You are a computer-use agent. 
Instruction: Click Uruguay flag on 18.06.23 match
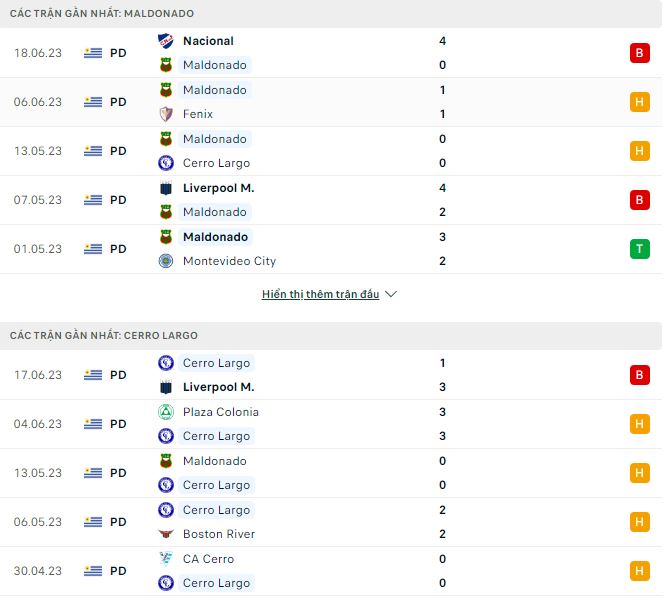pos(93,53)
